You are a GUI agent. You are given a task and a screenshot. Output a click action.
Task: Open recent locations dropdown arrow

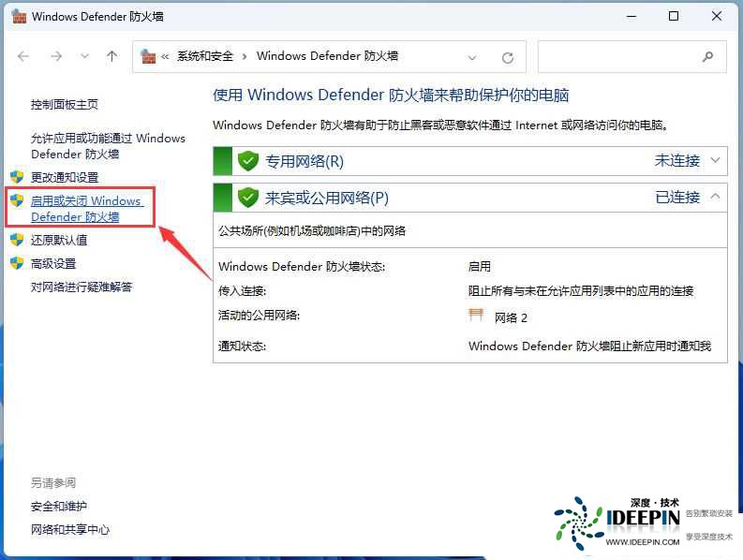click(x=85, y=57)
